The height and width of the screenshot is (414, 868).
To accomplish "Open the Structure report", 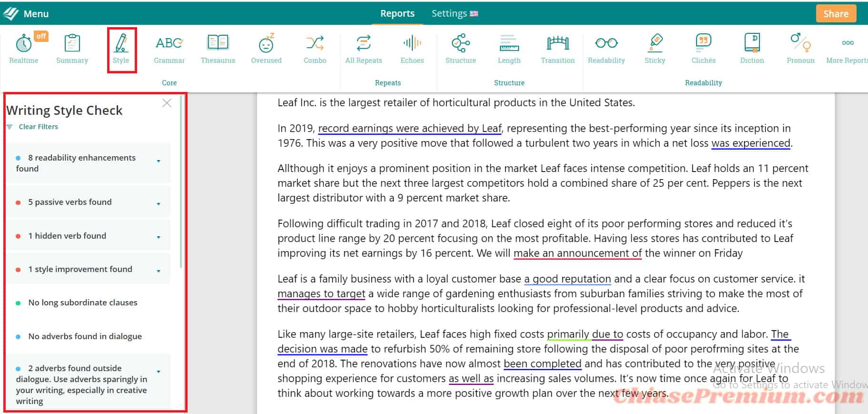I will [x=460, y=49].
